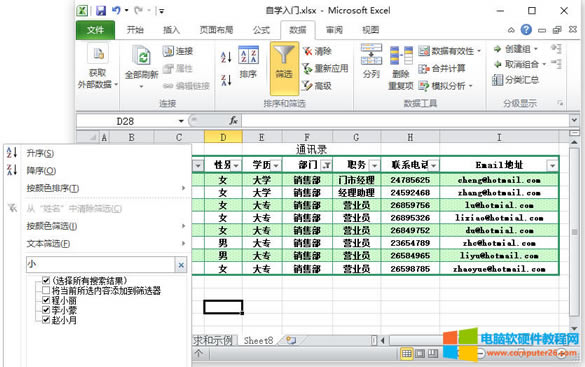
Task: Uncheck the 赵小月 checkbox
Action: click(x=46, y=320)
